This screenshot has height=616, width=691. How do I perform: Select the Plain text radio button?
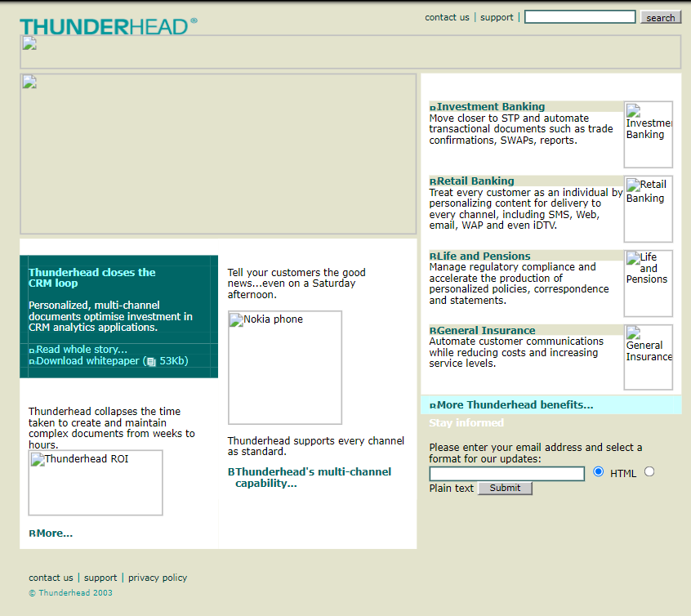point(649,472)
